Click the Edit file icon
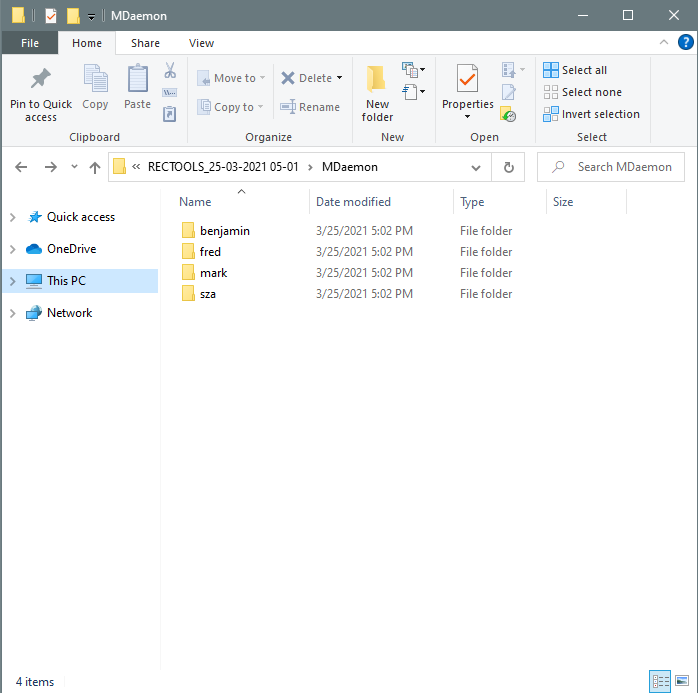698x693 pixels. [x=508, y=92]
